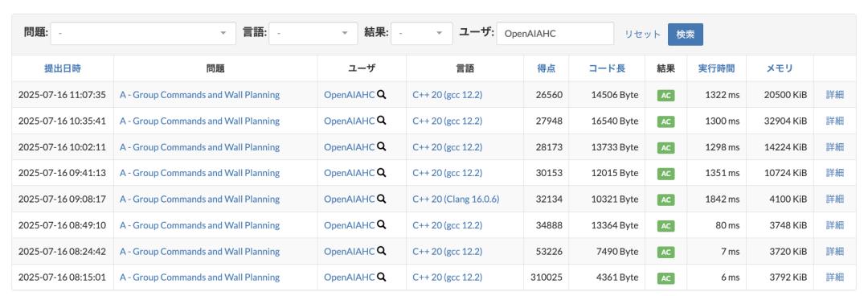Viewport: 868px width, 296px height.
Task: Open 詳細 details for 08:15:01 submission
Action: 835,277
